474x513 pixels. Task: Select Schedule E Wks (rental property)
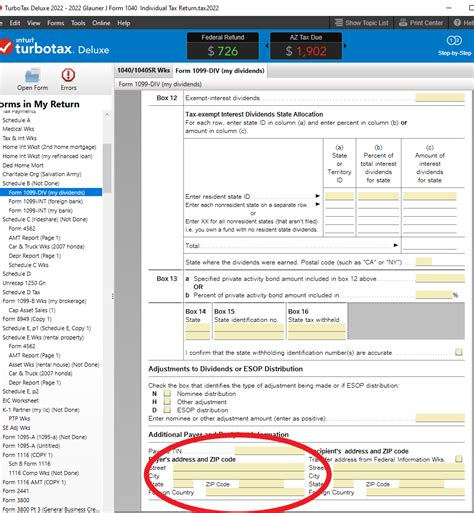click(x=43, y=337)
